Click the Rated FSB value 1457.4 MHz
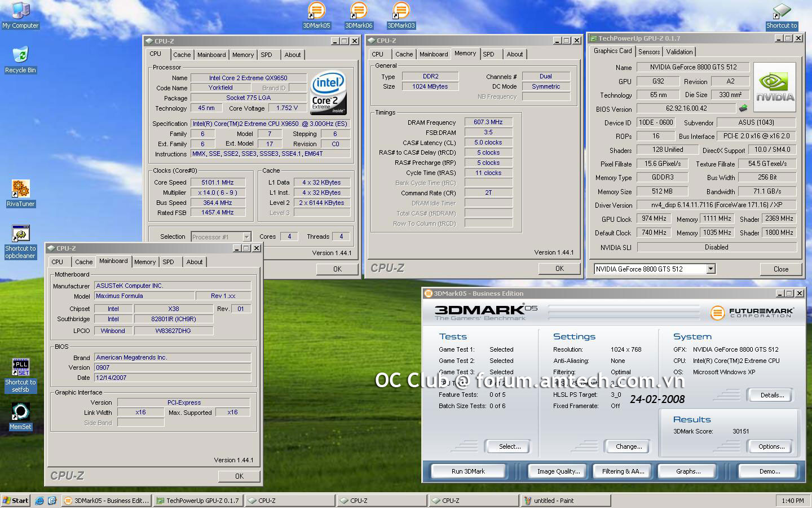 pyautogui.click(x=218, y=212)
